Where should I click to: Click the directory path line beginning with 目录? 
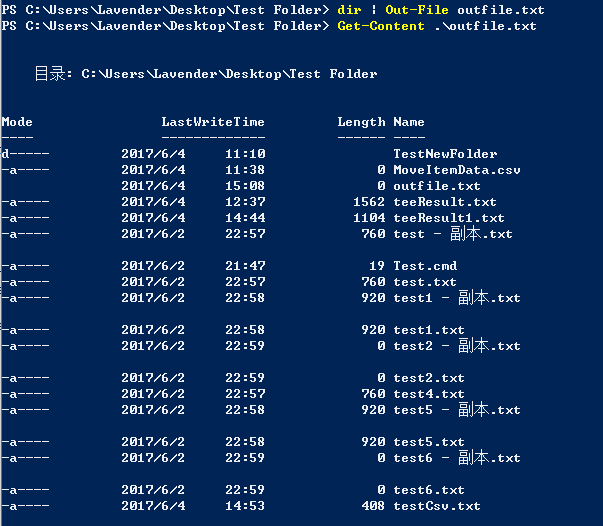click(x=205, y=74)
